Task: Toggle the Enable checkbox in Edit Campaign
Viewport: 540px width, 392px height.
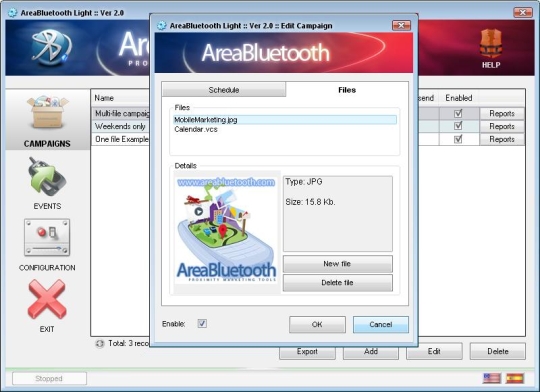Action: (x=202, y=323)
